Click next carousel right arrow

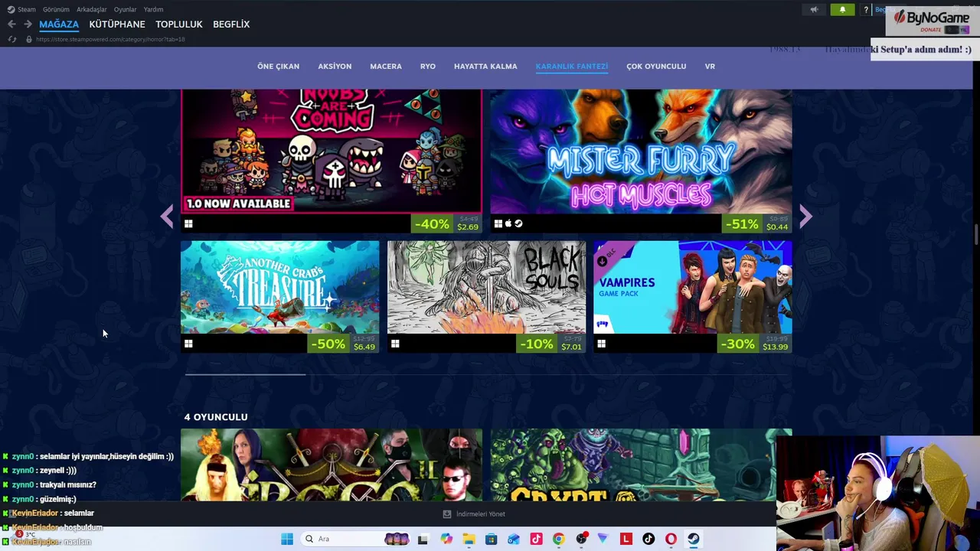[805, 217]
